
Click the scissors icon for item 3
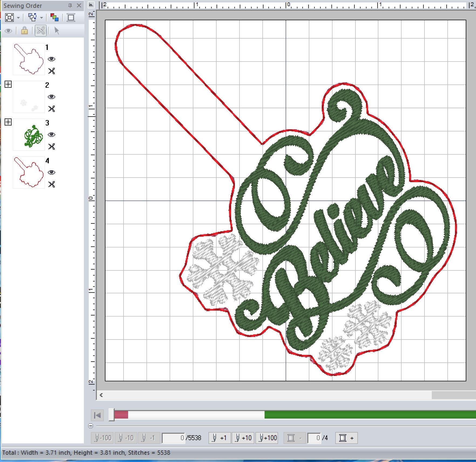(x=51, y=147)
